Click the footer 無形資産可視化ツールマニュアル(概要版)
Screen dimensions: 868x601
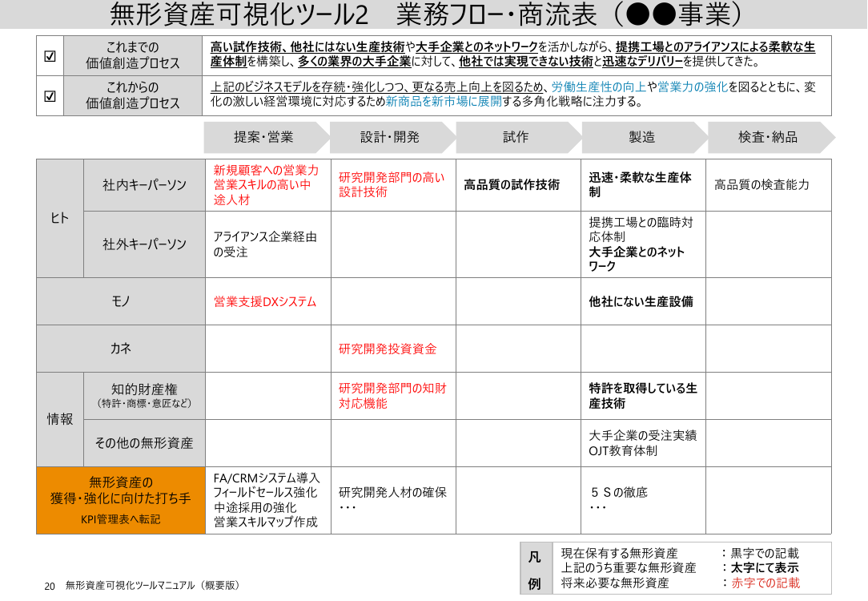pyautogui.click(x=153, y=586)
